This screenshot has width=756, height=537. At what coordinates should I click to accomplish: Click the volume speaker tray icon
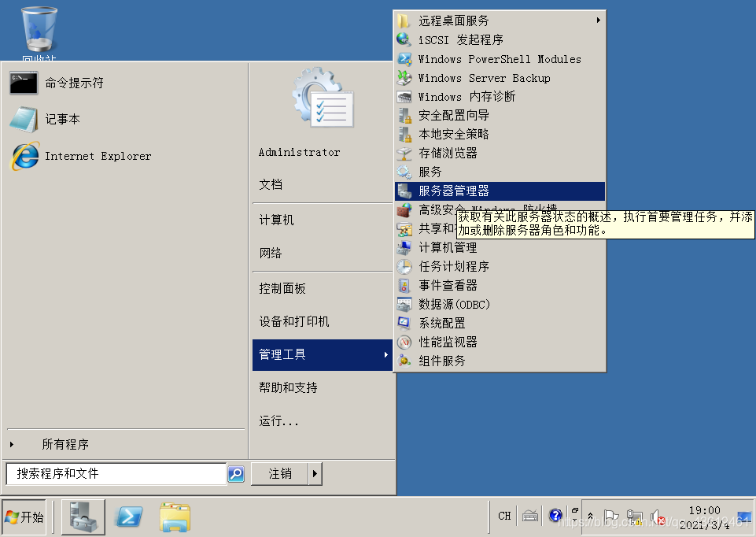(657, 518)
